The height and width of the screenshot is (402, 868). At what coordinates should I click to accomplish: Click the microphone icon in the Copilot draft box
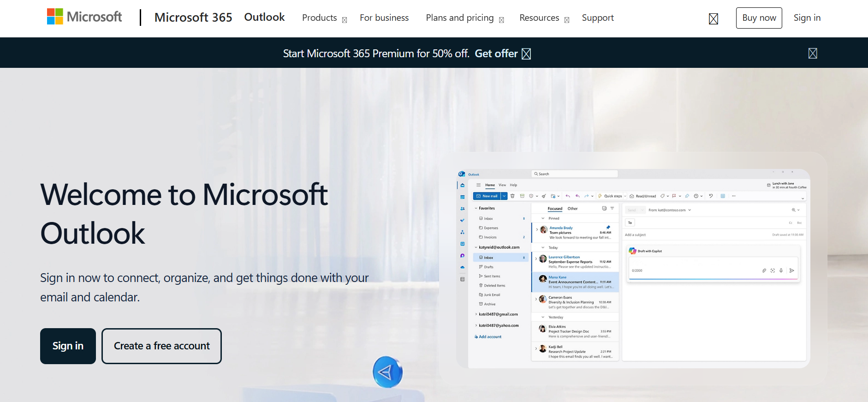781,270
